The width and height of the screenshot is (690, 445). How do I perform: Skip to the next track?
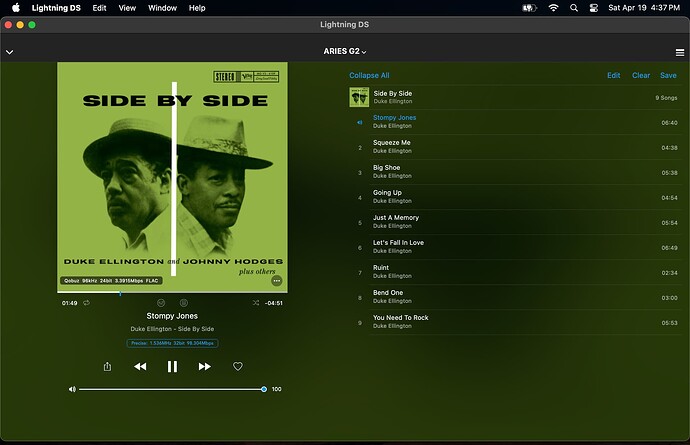[205, 367]
